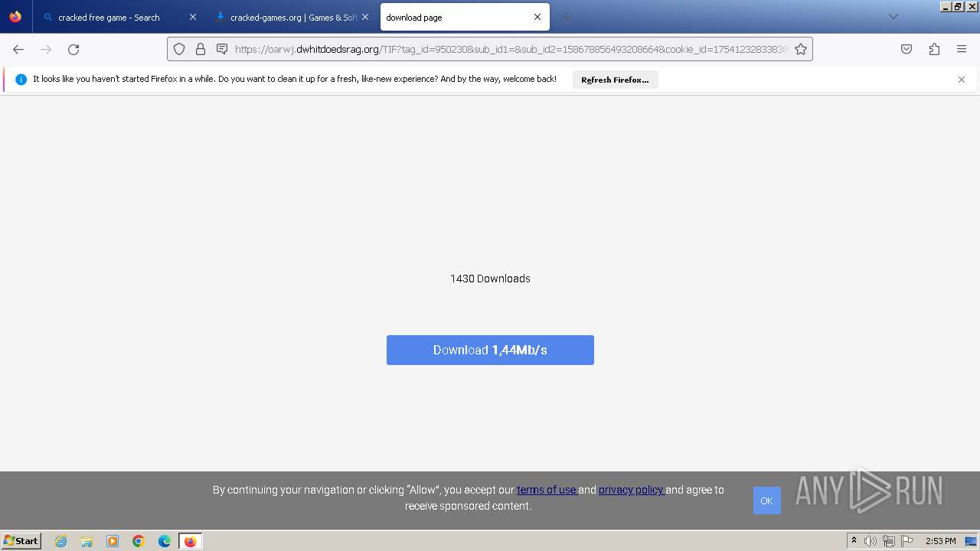Click the Firefox taskbar button
Viewport: 980px width, 551px height.
(x=190, y=541)
